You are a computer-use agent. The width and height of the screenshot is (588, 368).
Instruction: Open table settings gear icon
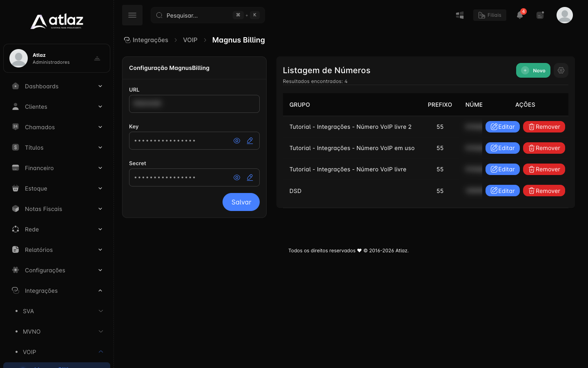tap(561, 70)
